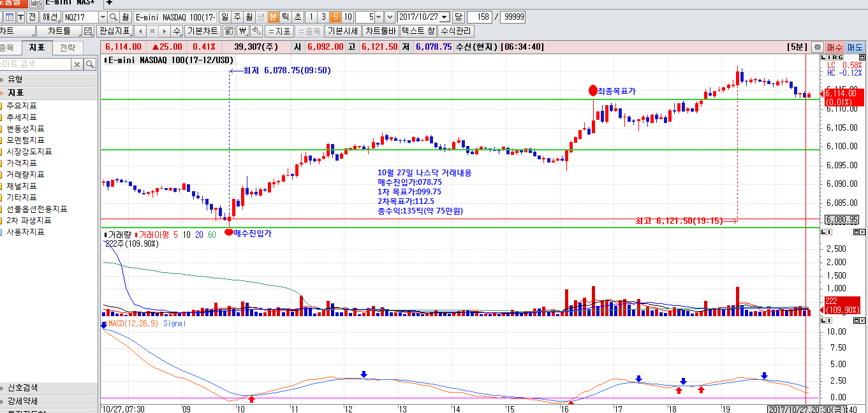868x413 pixels.
Task: Open the 추세지표 folder
Action: point(22,117)
